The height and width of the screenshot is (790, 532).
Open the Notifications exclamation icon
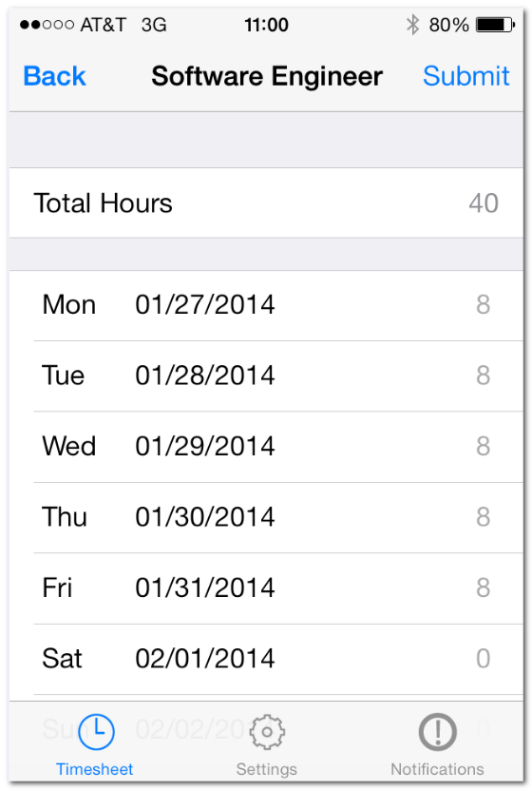pyautogui.click(x=437, y=732)
